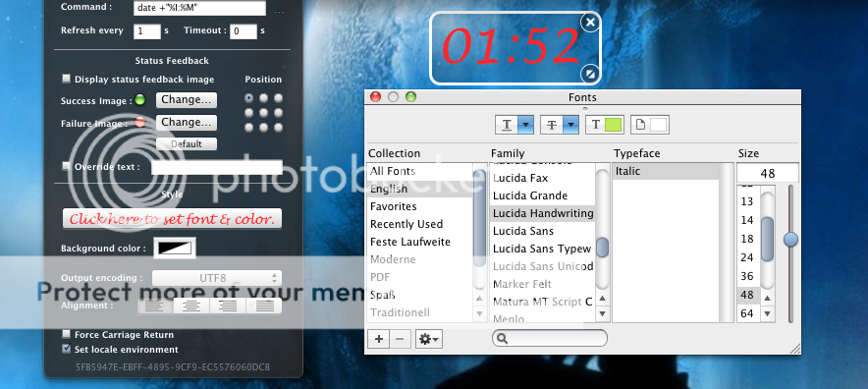Click size list scroll up arrow
The width and height of the screenshot is (868, 389).
pos(767,299)
